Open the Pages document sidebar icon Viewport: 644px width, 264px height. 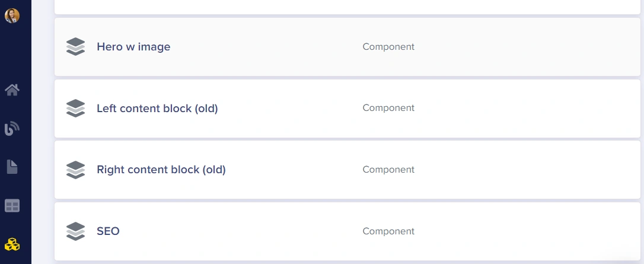point(12,167)
